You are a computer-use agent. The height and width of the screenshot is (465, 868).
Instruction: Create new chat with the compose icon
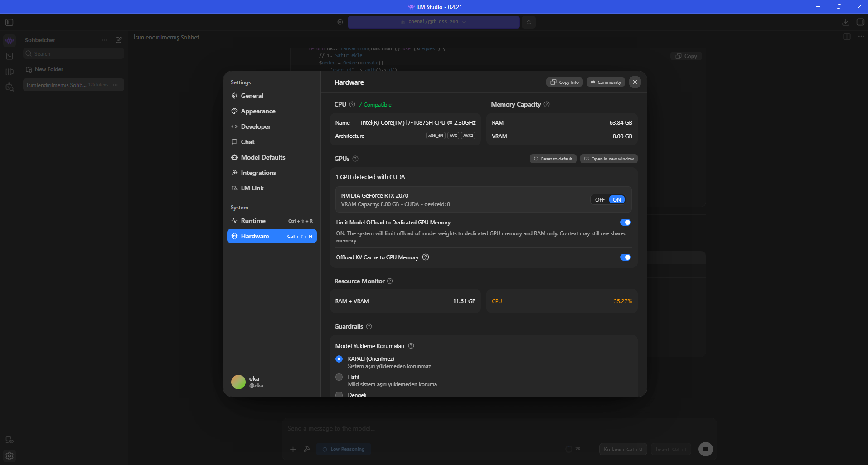point(119,40)
